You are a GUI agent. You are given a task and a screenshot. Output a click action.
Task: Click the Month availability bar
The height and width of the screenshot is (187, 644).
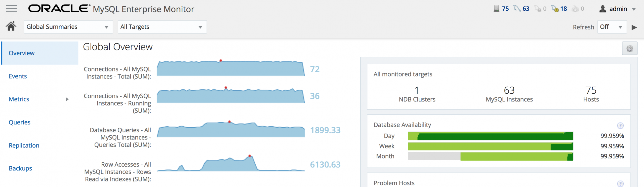(x=491, y=156)
